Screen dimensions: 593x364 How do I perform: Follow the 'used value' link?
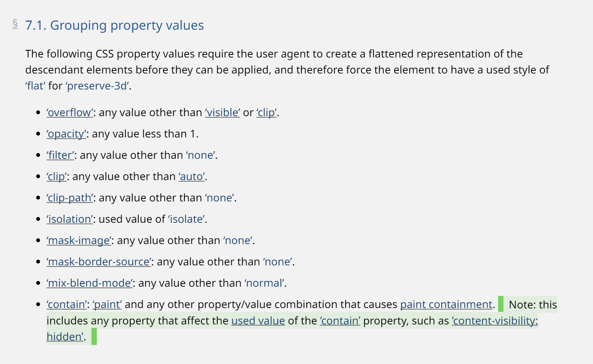click(258, 321)
